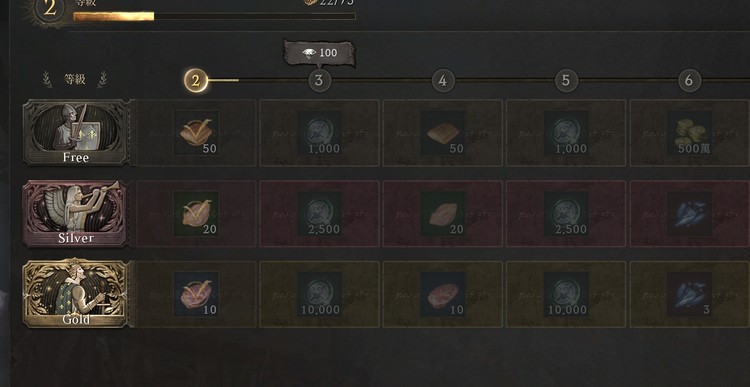Click the Silver tier bread reward at level 4
This screenshot has height=387, width=750.
(442, 213)
